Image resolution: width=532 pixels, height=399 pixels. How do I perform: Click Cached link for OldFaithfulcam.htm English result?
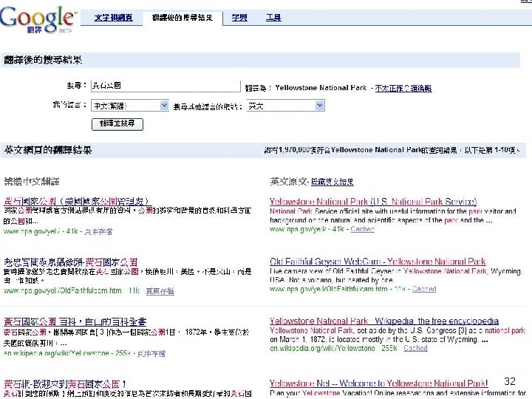click(424, 289)
